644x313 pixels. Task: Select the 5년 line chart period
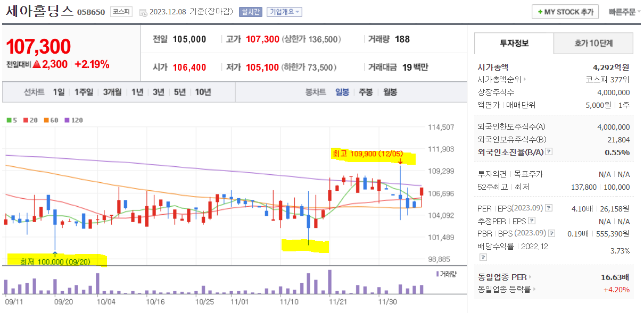tap(180, 92)
